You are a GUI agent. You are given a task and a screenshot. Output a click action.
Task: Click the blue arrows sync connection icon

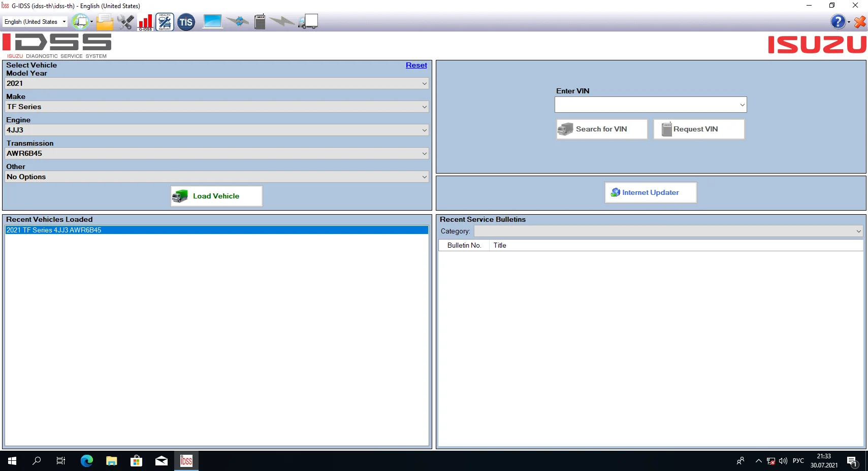(x=237, y=21)
